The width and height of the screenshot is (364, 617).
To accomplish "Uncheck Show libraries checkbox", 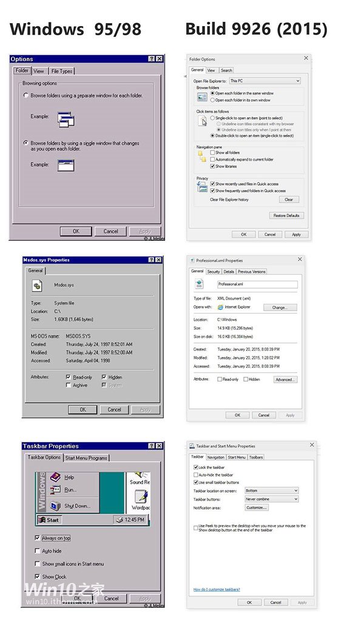I will coord(212,166).
